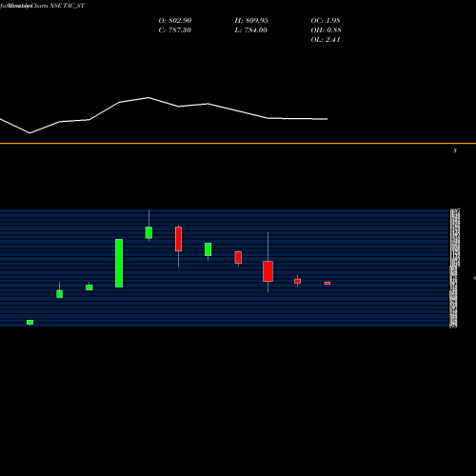This screenshot has width=476, height=476.
Task: Click the OL: 2.41 value
Action: click(x=326, y=40)
